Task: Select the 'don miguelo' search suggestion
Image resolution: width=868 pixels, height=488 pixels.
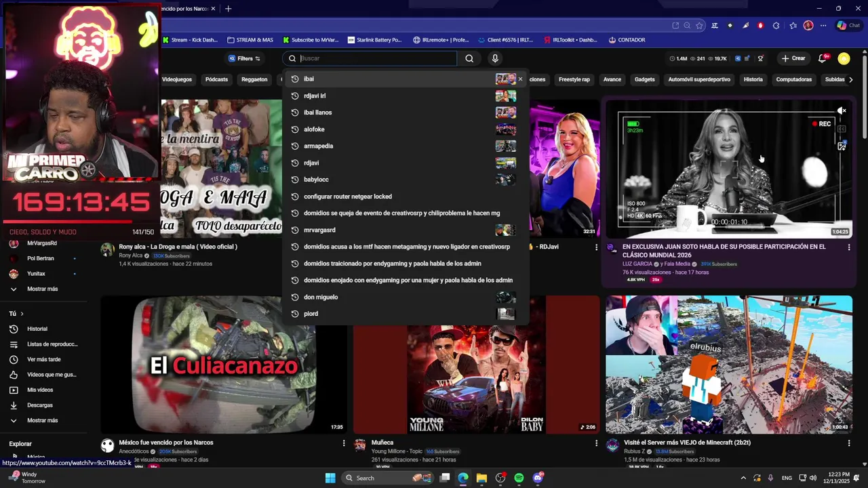Action: (x=405, y=297)
